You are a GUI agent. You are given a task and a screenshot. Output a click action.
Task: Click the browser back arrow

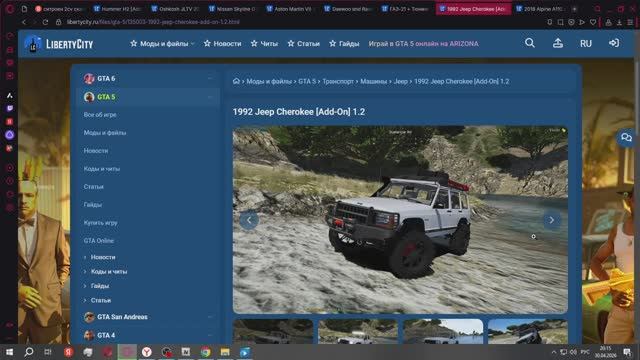click(x=24, y=22)
